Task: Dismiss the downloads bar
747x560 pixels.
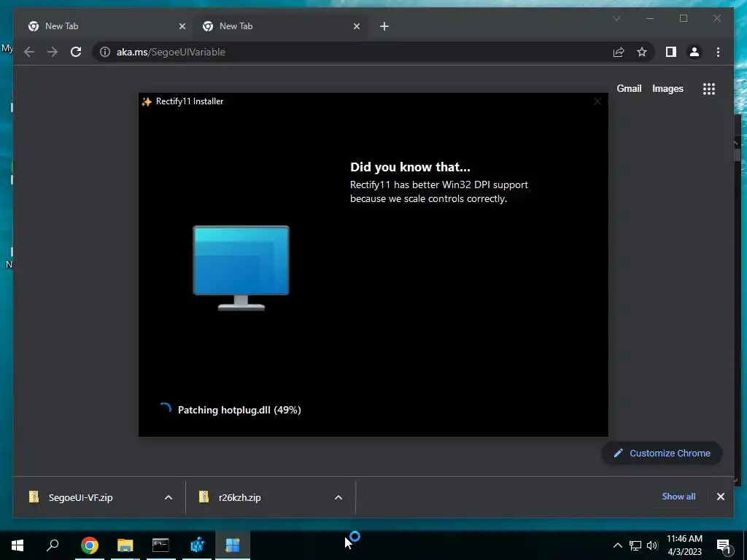Action: (x=720, y=497)
